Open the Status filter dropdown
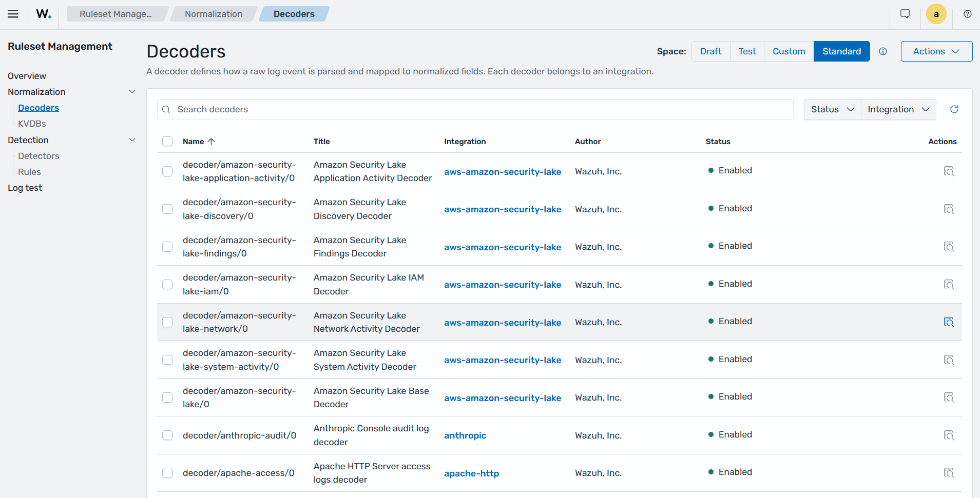980x498 pixels. [832, 109]
